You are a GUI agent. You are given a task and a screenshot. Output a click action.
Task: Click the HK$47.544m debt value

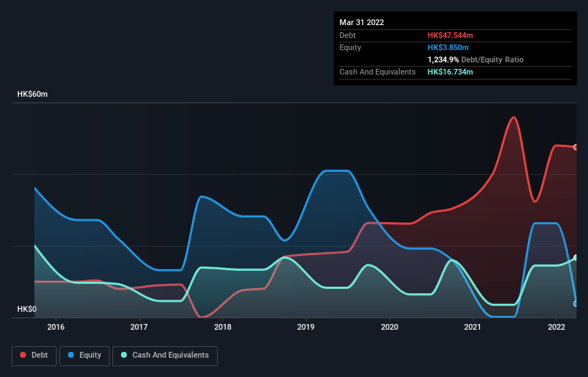450,35
